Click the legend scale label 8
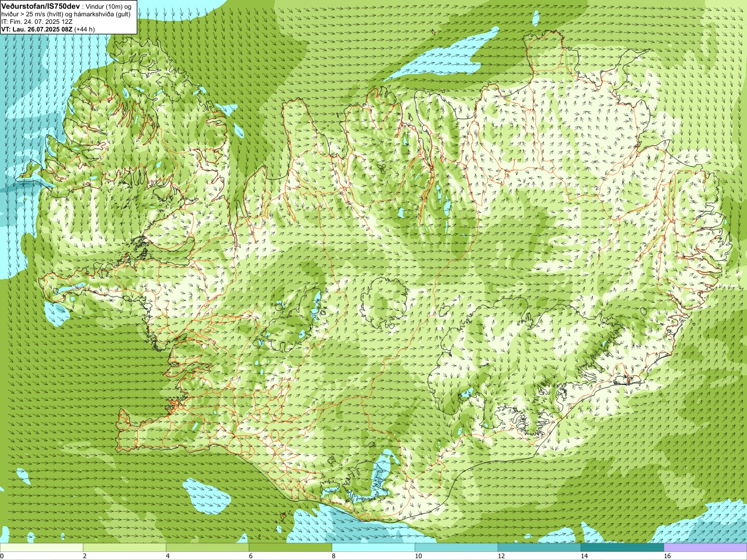747x560 pixels. (334, 556)
